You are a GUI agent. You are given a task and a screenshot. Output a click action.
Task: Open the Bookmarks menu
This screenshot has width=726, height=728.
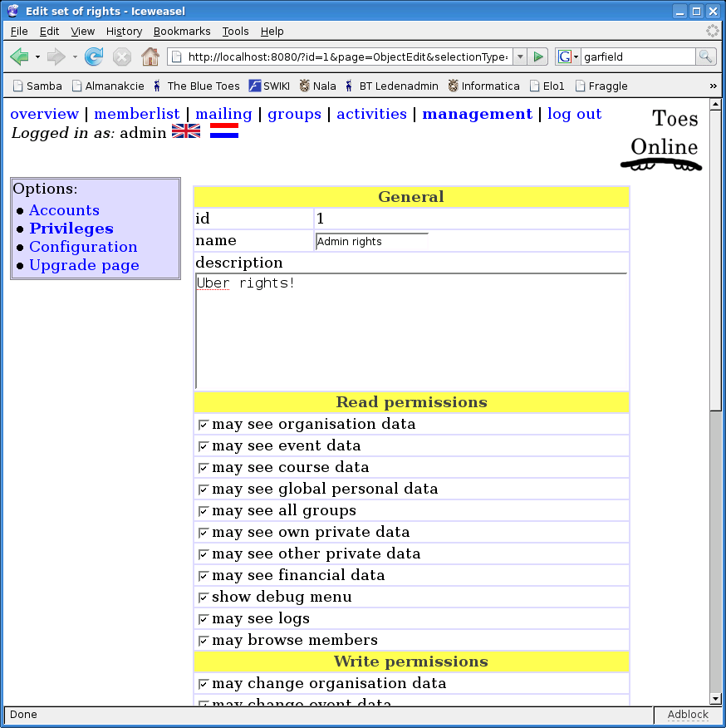[x=181, y=31]
